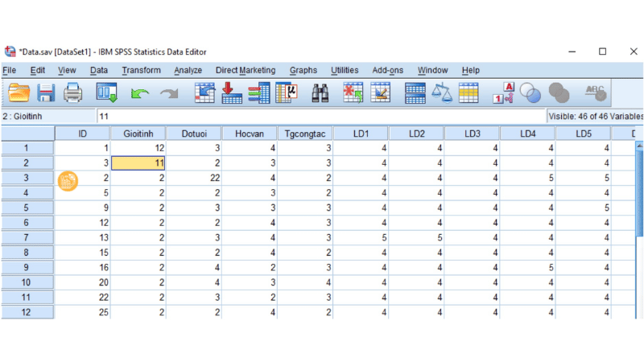Click the Weight Cases balance scale icon

tap(442, 93)
